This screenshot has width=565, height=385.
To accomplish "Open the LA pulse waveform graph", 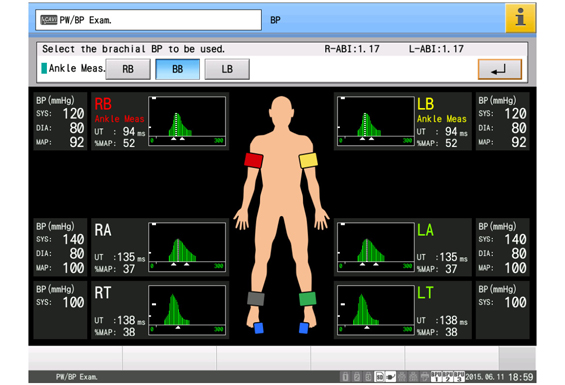I will 375,247.
